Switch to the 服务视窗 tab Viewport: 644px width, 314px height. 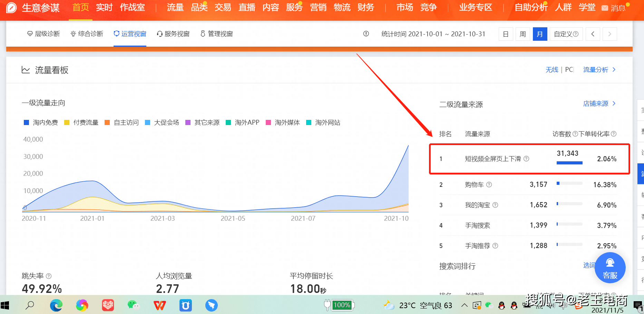click(173, 34)
